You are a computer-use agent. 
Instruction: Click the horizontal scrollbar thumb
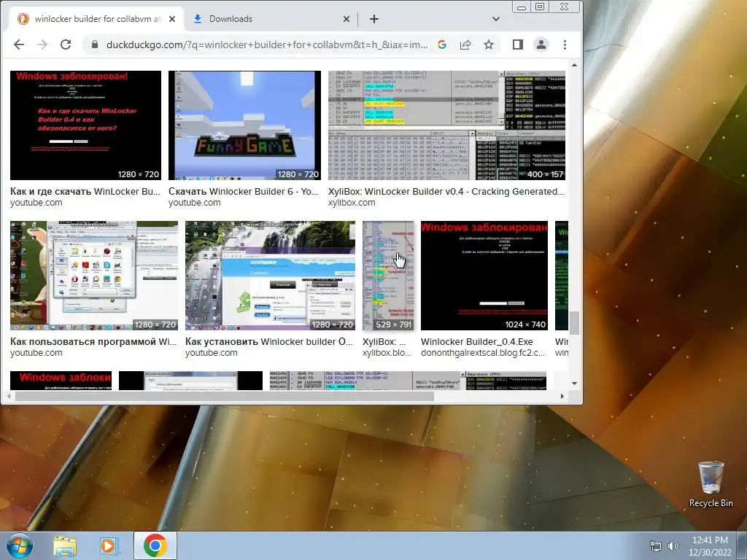pyautogui.click(x=225, y=396)
